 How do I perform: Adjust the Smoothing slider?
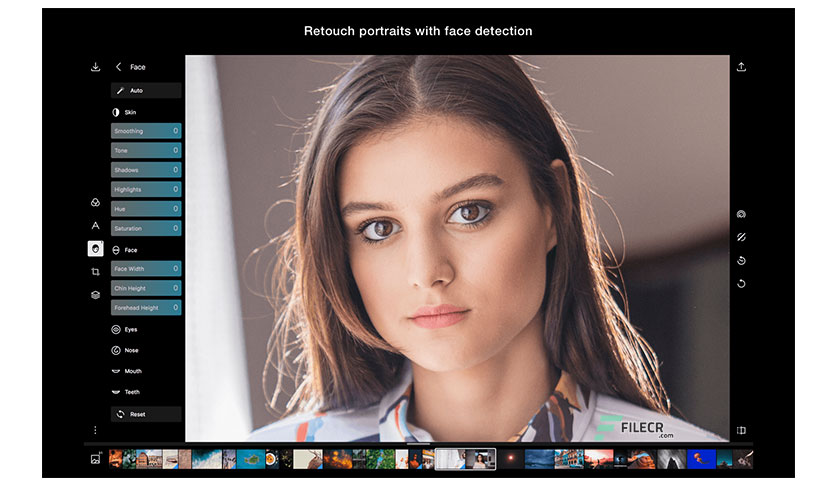(x=146, y=131)
